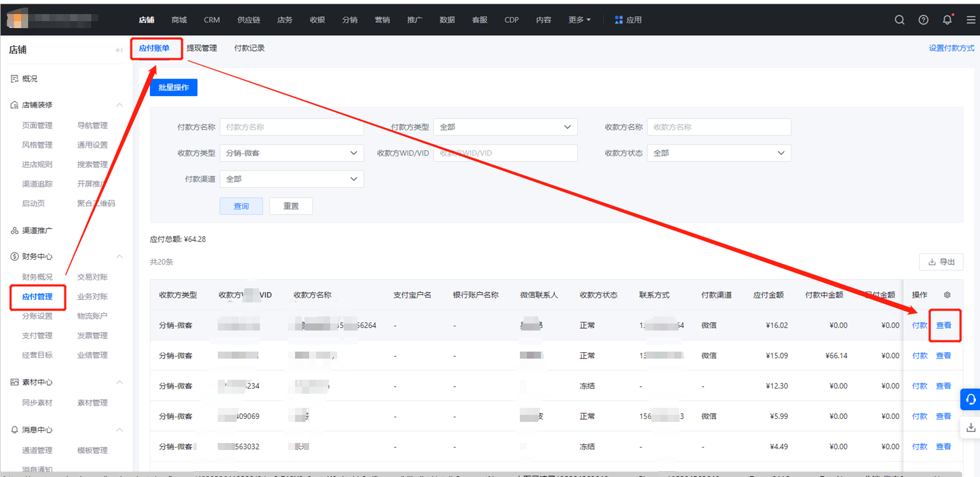Click the ¥66.14 付款中金额 cell

point(836,356)
